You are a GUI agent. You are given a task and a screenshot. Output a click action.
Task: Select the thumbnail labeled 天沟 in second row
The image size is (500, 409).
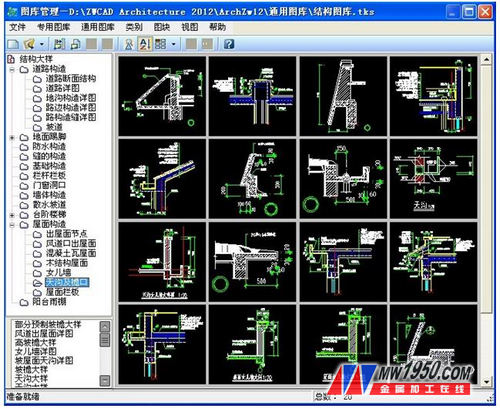click(x=434, y=179)
